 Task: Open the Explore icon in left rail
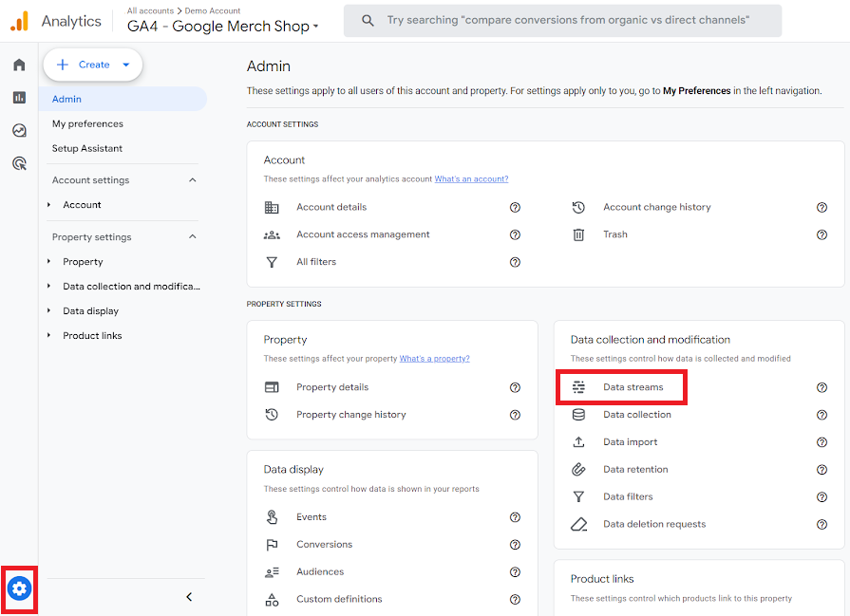[20, 131]
